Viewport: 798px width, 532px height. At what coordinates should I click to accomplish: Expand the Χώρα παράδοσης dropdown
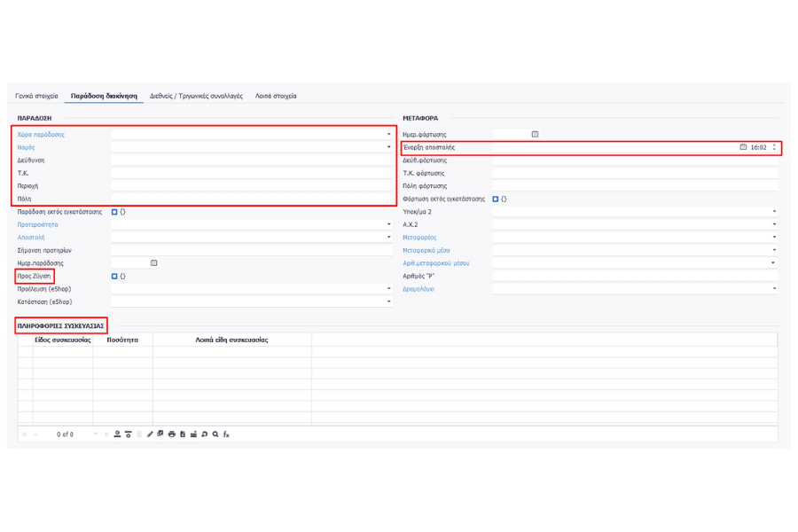[389, 135]
